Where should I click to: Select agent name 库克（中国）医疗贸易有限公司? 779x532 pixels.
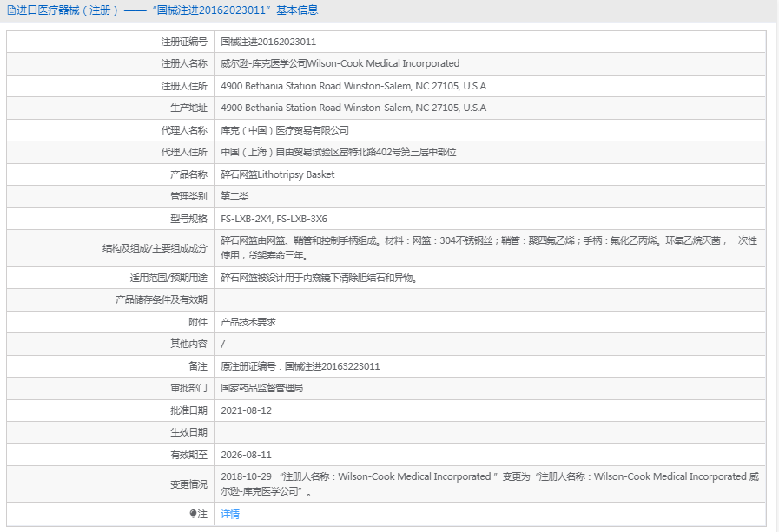click(x=285, y=130)
